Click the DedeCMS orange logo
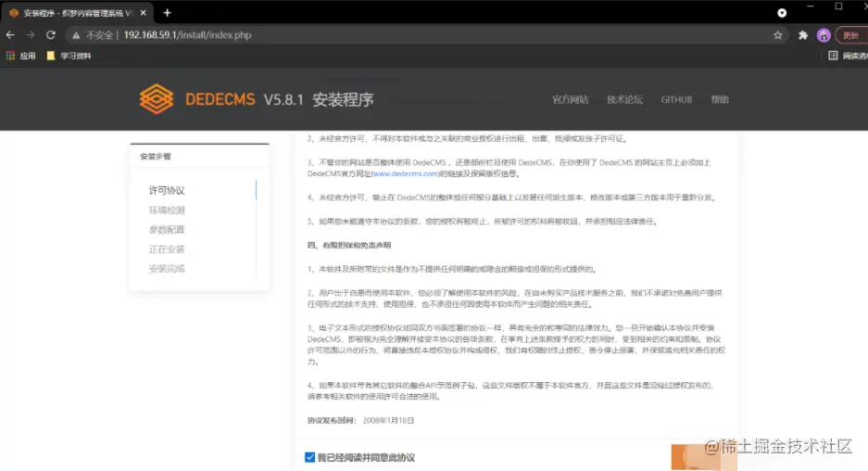The height and width of the screenshot is (471, 868). click(157, 99)
